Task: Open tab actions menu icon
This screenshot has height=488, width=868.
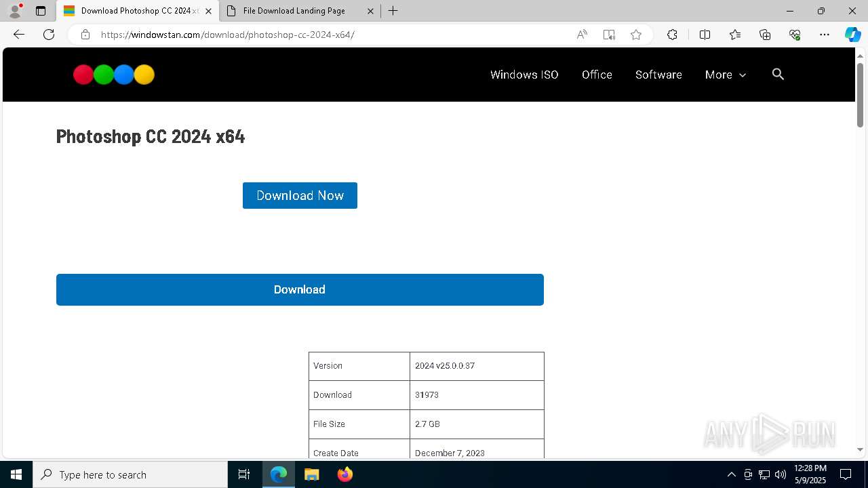Action: (x=41, y=11)
